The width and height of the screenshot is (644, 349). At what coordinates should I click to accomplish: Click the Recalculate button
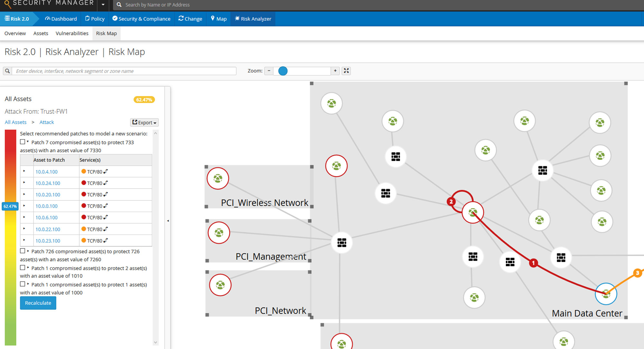[38, 303]
